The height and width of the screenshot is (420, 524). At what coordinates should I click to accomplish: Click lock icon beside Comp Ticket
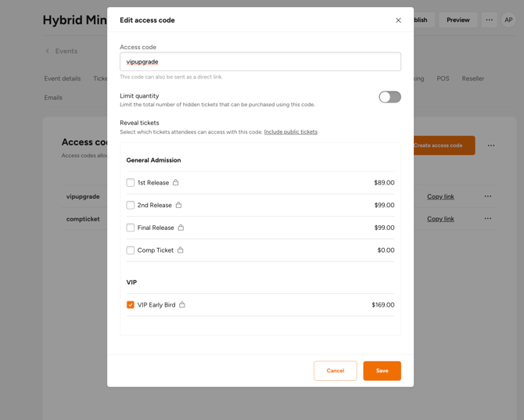click(180, 250)
